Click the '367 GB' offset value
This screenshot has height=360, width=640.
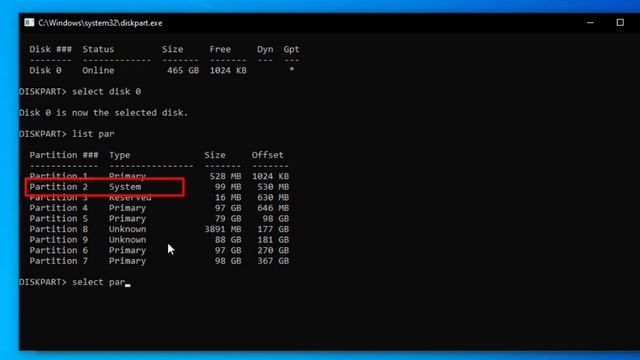pos(273,261)
